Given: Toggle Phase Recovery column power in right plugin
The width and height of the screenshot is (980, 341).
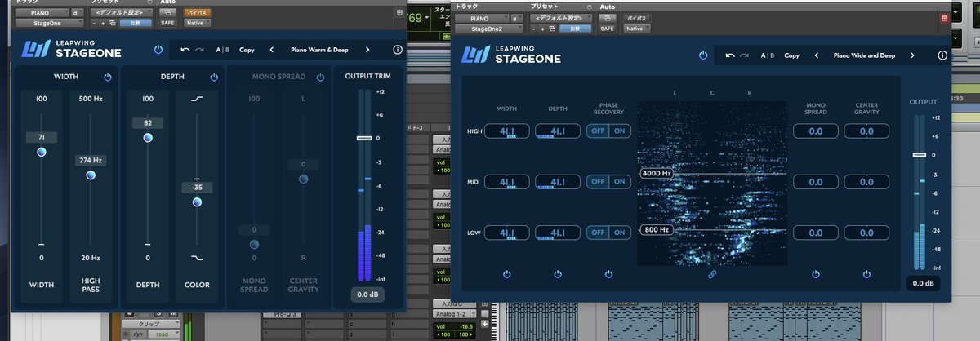Looking at the screenshot, I should 608,274.
